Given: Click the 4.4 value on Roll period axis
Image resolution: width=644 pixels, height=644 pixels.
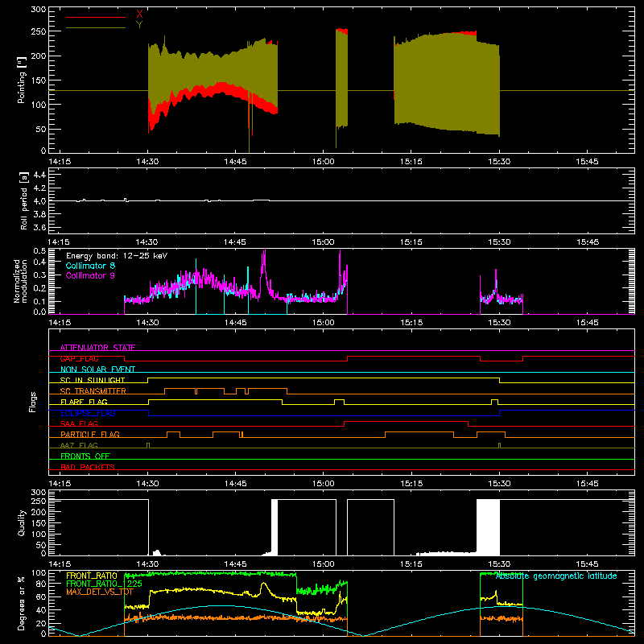Looking at the screenshot, I should (x=39, y=175).
